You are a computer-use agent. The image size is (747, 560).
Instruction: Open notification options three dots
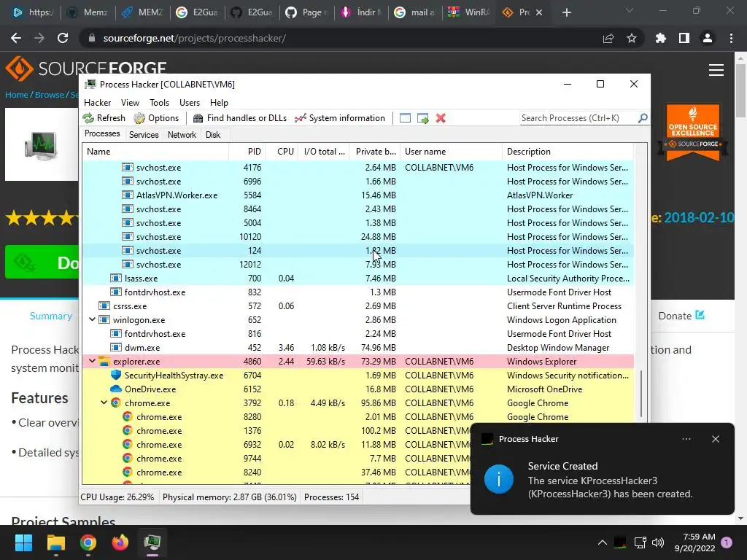(x=686, y=439)
